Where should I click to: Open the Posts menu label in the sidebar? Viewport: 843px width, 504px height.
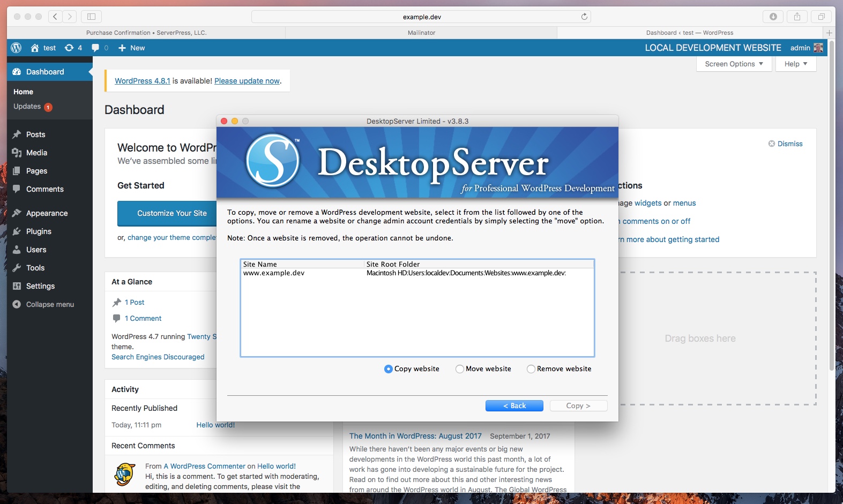coord(36,134)
